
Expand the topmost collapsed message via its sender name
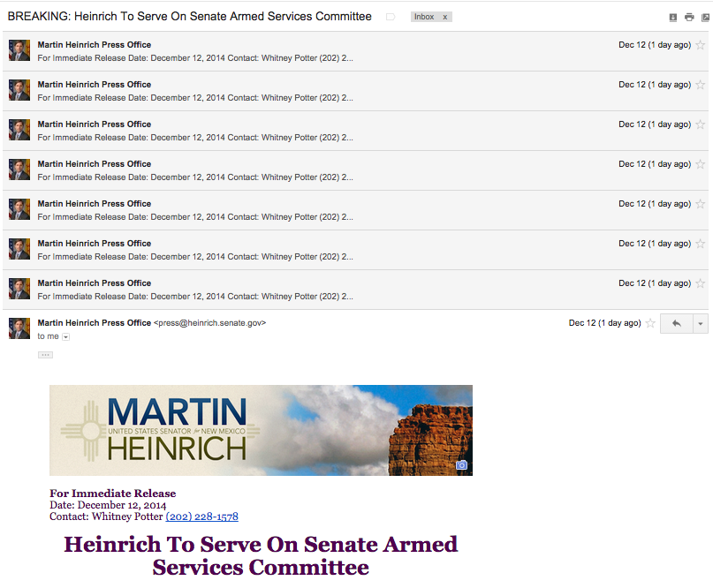pyautogui.click(x=95, y=45)
